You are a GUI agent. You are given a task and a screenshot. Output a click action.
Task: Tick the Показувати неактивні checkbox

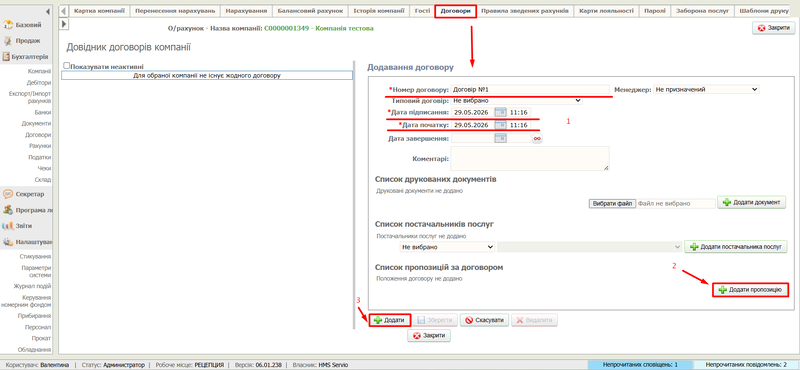66,65
